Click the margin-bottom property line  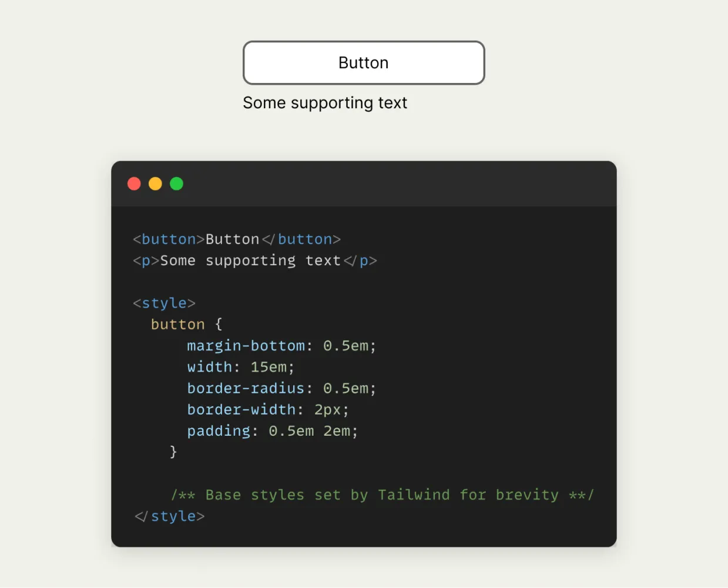pyautogui.click(x=281, y=346)
